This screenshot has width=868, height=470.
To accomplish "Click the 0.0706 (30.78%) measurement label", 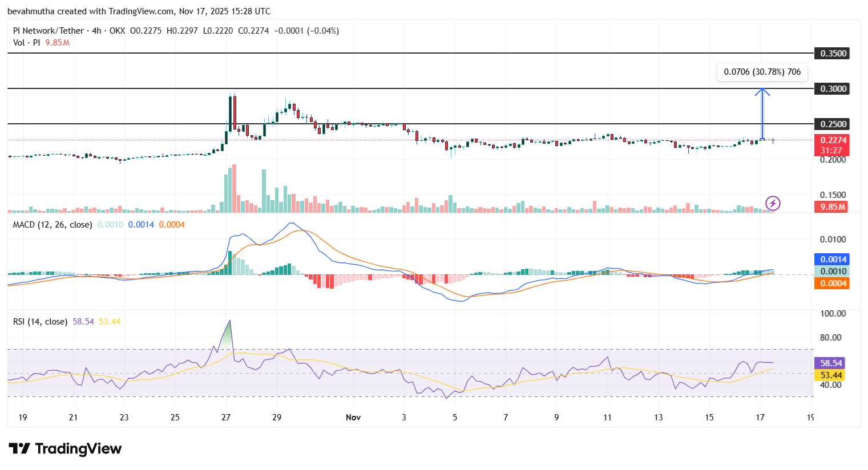I will [762, 72].
